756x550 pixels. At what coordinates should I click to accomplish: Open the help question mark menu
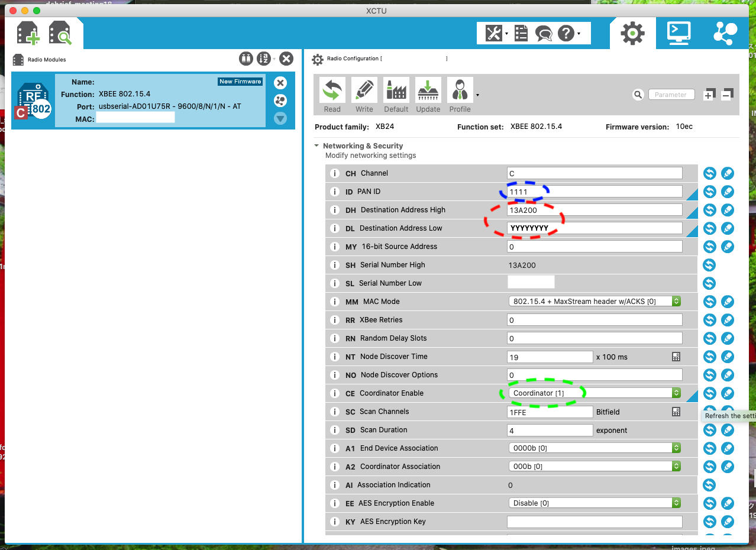pyautogui.click(x=568, y=34)
